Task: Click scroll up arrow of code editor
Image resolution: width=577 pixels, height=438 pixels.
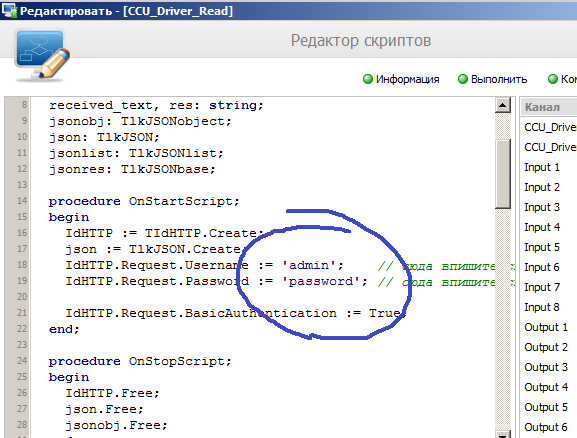Action: [x=502, y=105]
